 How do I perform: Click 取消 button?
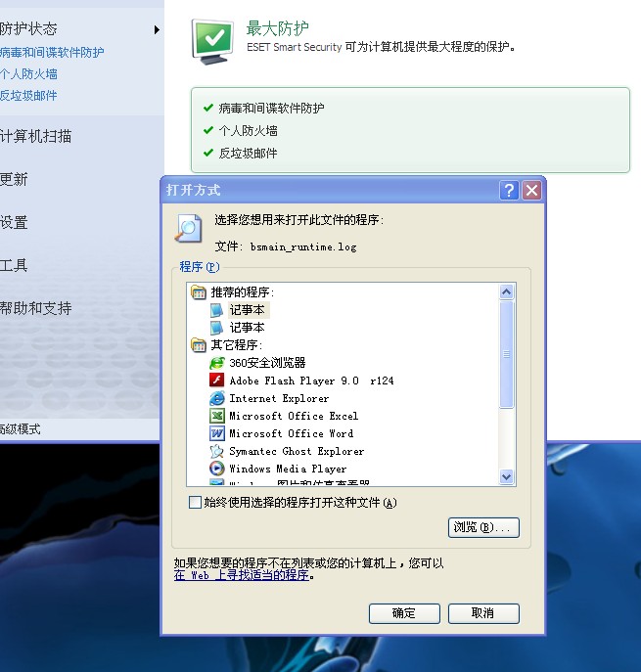tap(483, 613)
